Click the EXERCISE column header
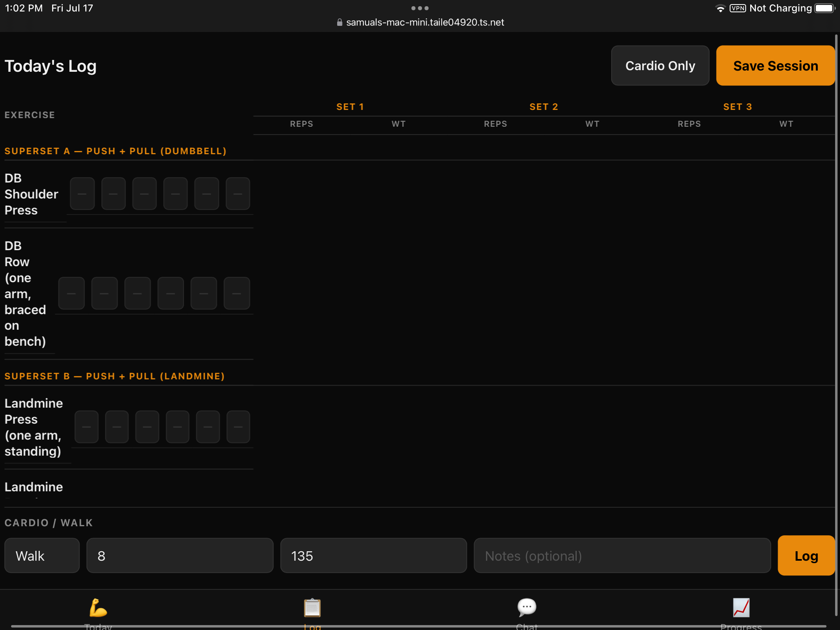840x630 pixels. coord(30,115)
